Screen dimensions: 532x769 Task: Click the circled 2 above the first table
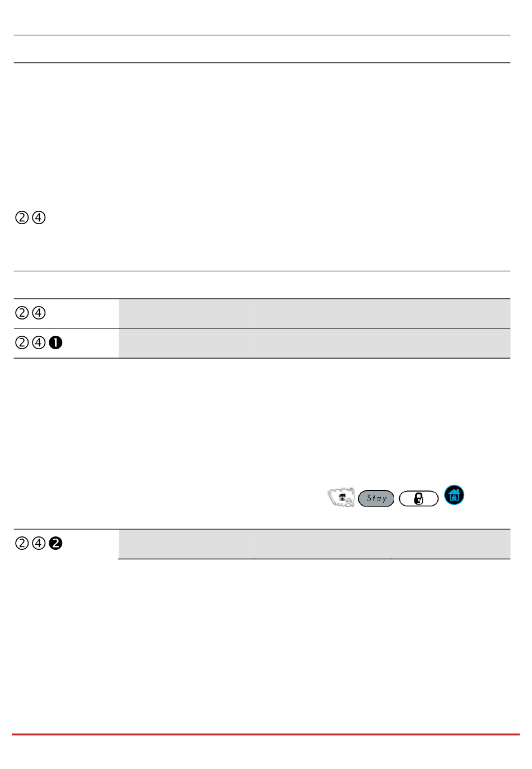pyautogui.click(x=21, y=217)
